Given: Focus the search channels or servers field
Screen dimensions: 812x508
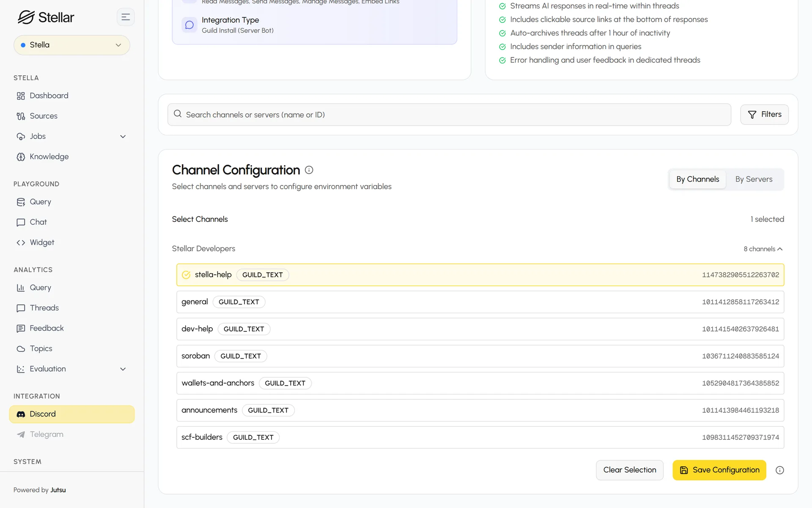Looking at the screenshot, I should click(449, 115).
